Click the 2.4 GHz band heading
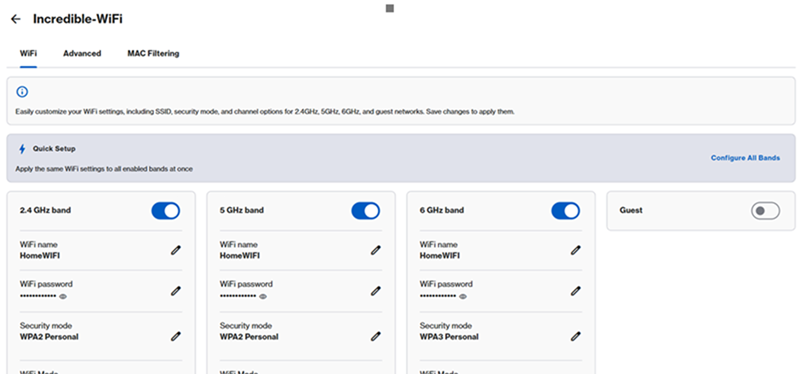Image resolution: width=800 pixels, height=374 pixels. point(45,210)
